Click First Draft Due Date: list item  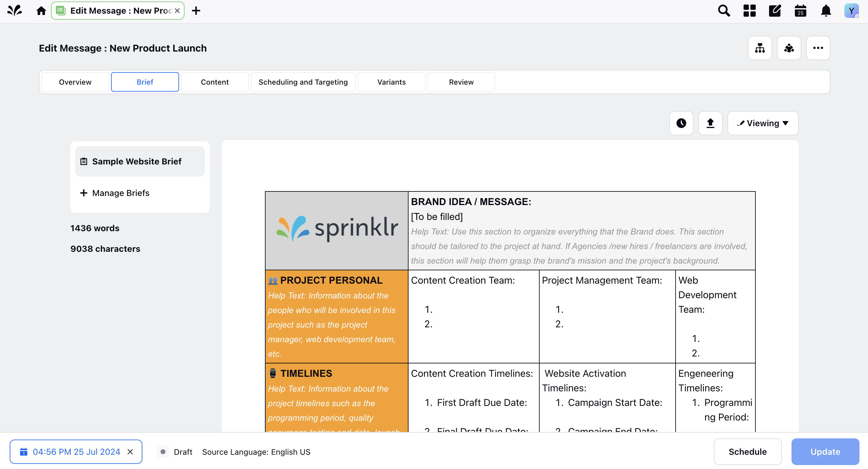[482, 403]
